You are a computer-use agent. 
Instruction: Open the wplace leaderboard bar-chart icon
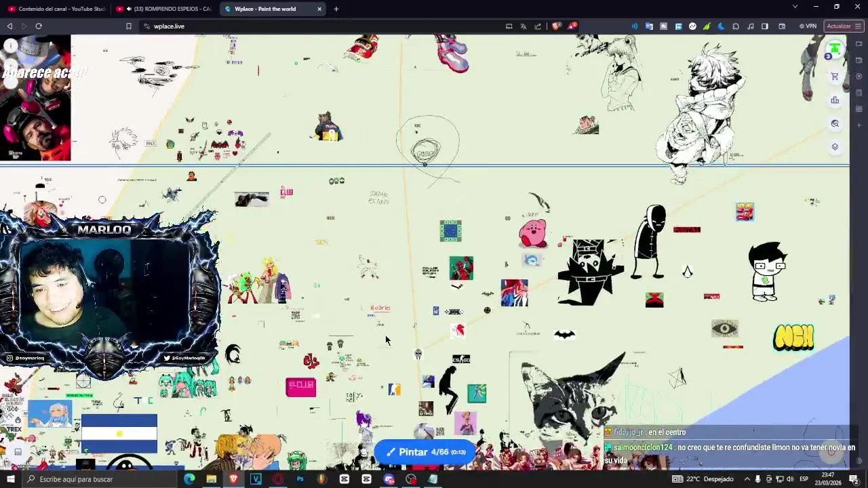835,100
